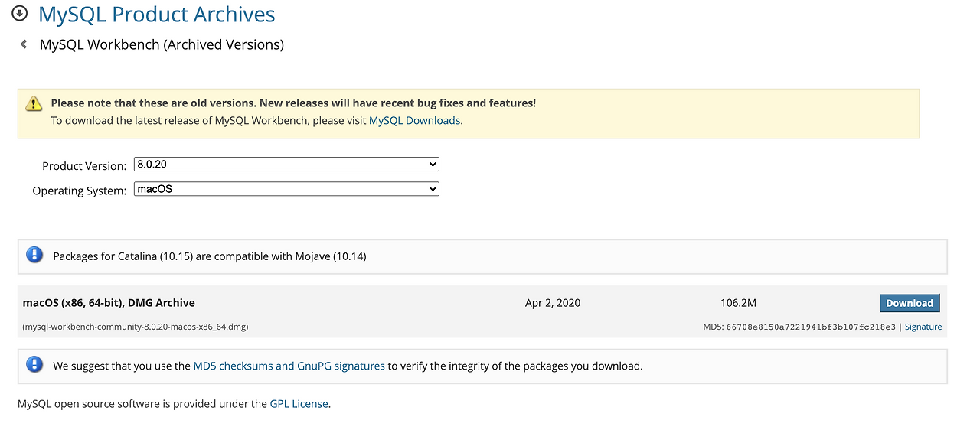Click MySQL Workbench (Archived Versions) title
Screen dimensions: 980x430
pos(162,44)
